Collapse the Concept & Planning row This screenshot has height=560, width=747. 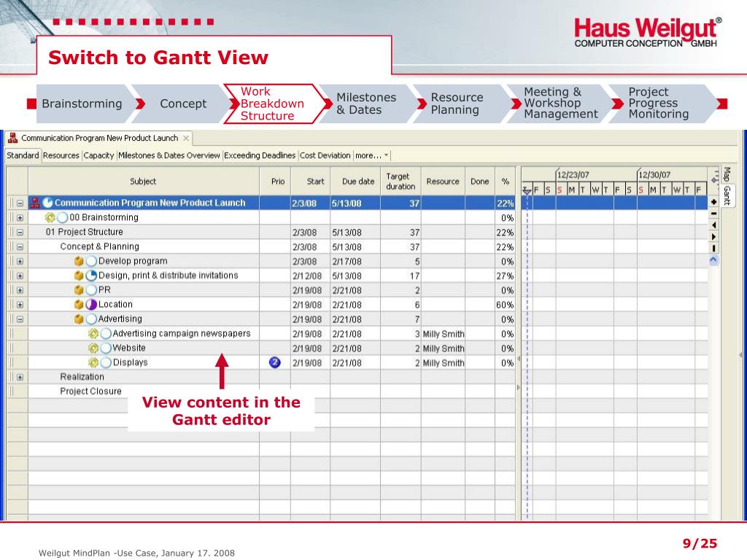[20, 246]
